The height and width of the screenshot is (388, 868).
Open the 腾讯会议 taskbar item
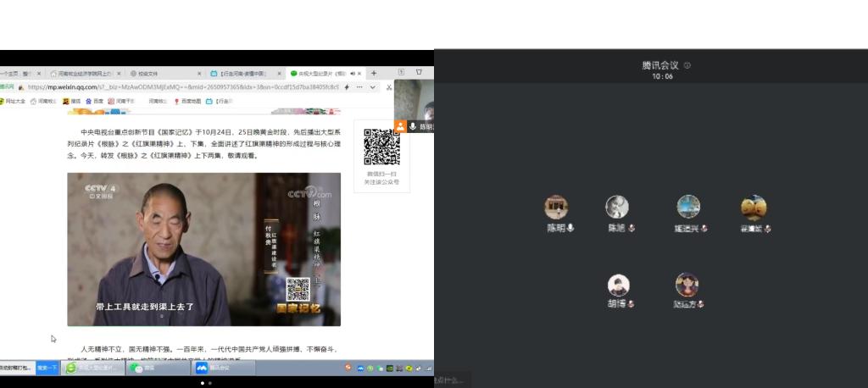coord(224,368)
